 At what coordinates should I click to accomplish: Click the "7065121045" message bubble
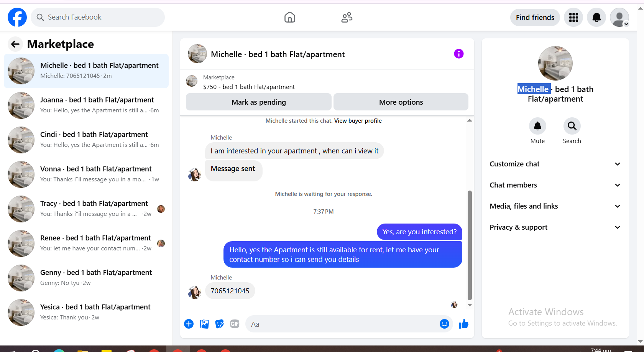coord(230,291)
